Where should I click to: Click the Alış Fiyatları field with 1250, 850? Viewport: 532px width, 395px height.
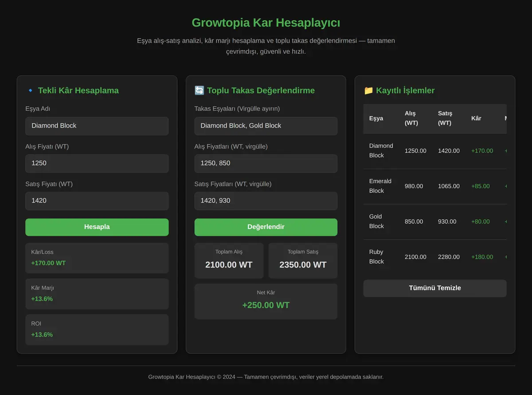click(266, 163)
